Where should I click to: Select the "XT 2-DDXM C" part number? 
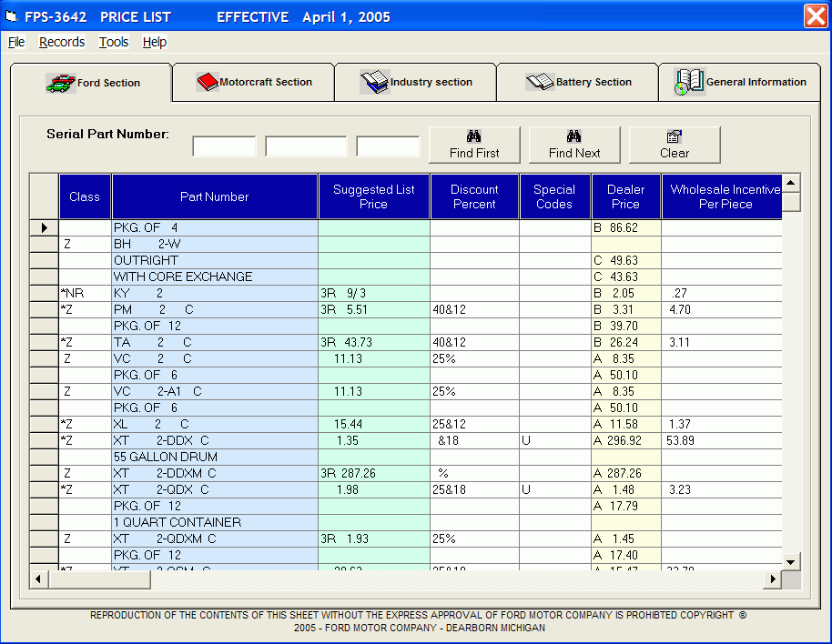[215, 473]
